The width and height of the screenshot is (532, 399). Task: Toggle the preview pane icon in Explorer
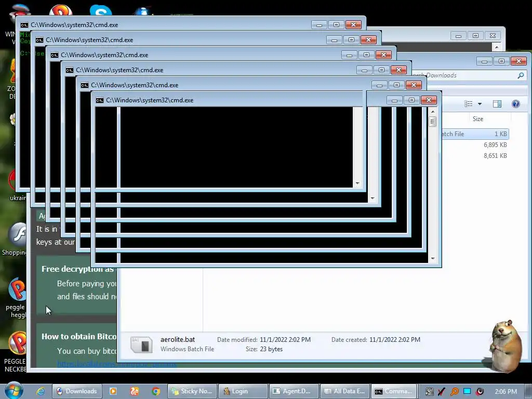(x=497, y=104)
